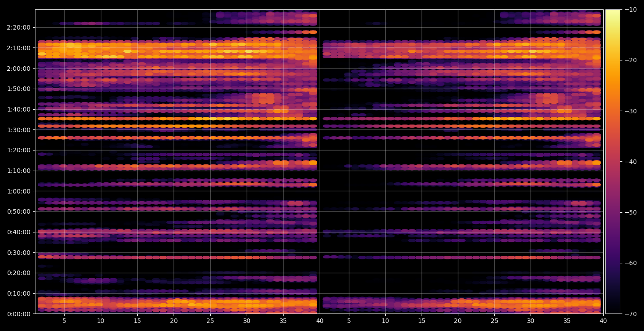The image size is (644, 331).
Task: Click x-axis tick 25 under the right plot
Action: click(494, 321)
